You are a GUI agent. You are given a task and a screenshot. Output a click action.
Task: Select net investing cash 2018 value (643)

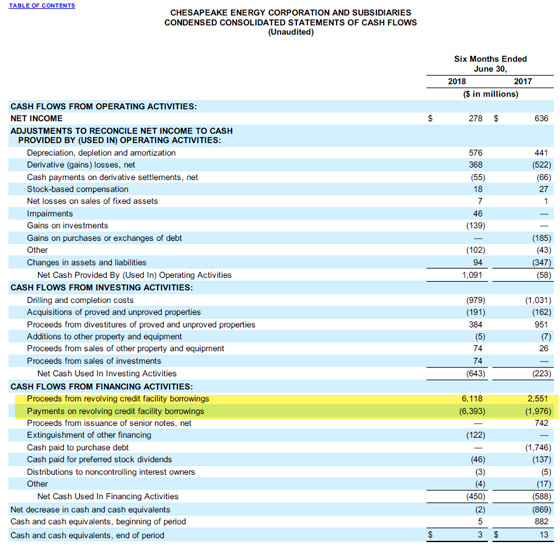coord(476,373)
